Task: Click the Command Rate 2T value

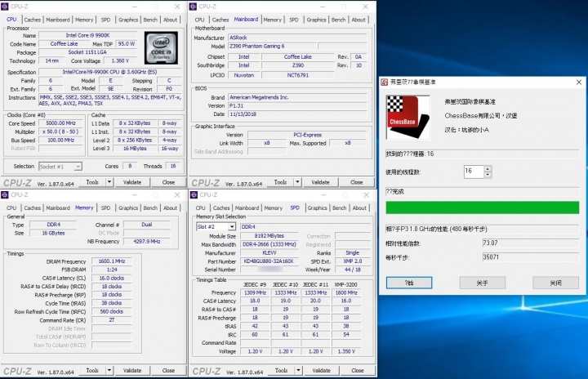Action: 112,320
